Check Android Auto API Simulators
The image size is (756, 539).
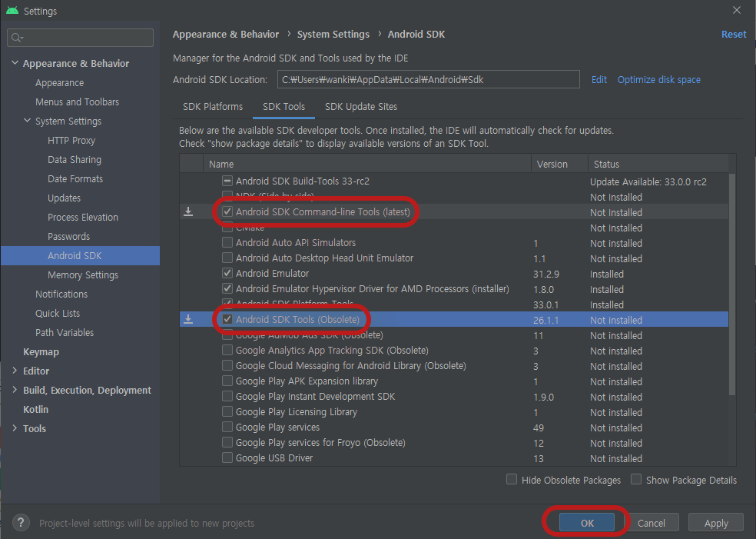click(227, 242)
